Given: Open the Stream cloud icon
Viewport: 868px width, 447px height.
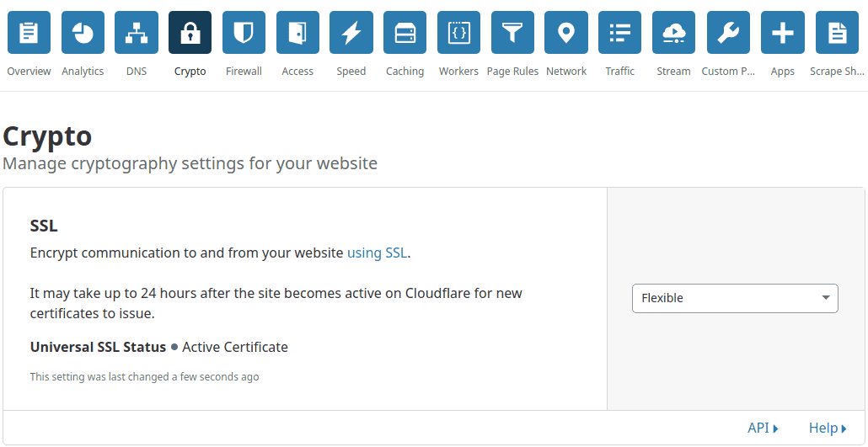Looking at the screenshot, I should pos(673,33).
